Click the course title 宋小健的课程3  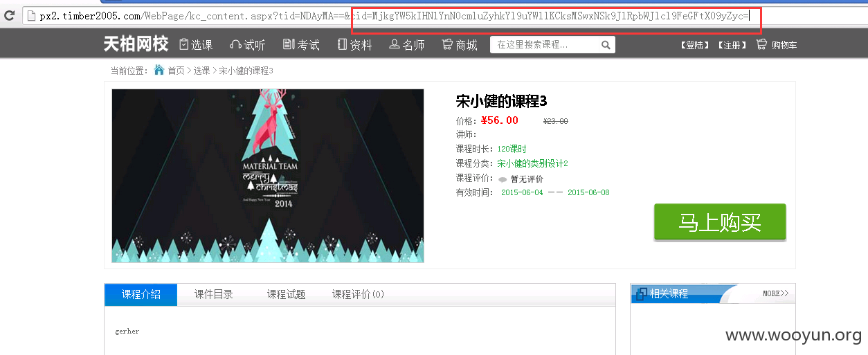coord(501,101)
